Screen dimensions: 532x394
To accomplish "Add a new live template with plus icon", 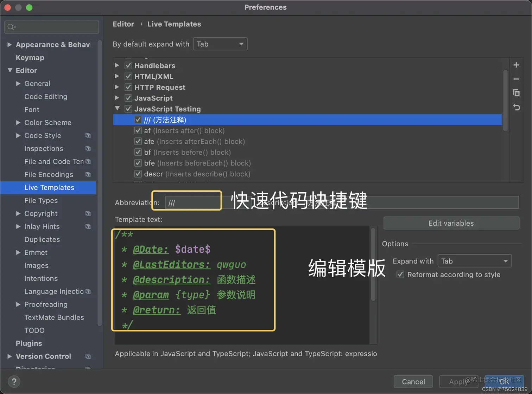I will point(516,65).
